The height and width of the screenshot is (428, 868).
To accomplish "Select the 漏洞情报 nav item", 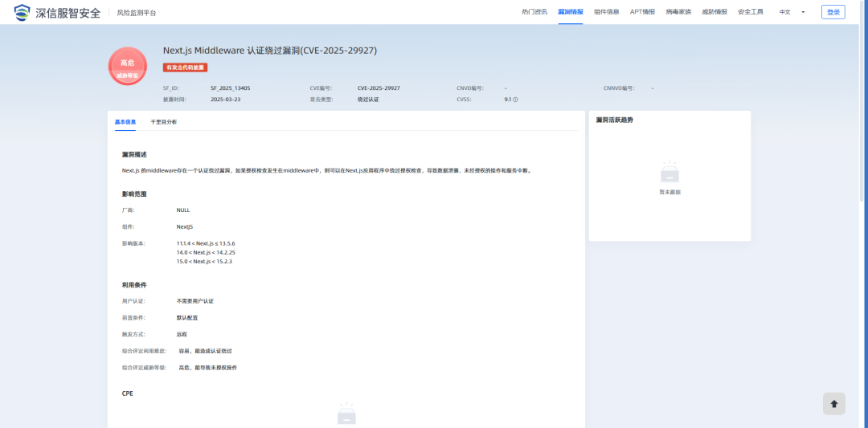I will (570, 12).
